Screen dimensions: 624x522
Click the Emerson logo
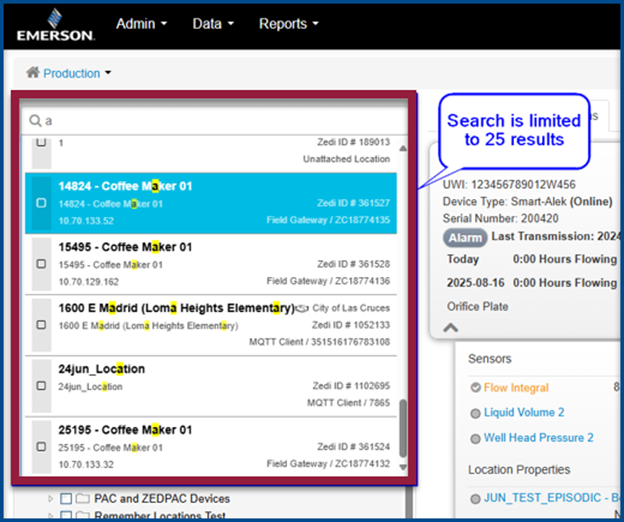tap(55, 25)
